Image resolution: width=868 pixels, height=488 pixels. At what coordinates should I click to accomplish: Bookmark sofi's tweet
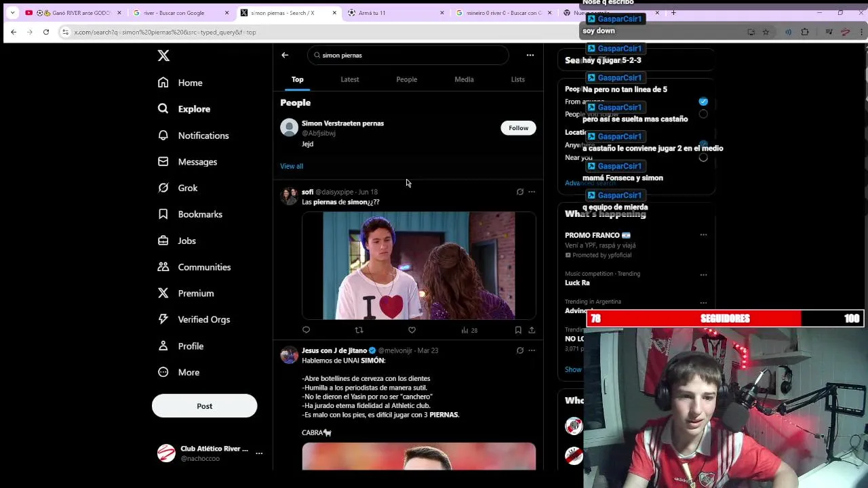pos(518,330)
